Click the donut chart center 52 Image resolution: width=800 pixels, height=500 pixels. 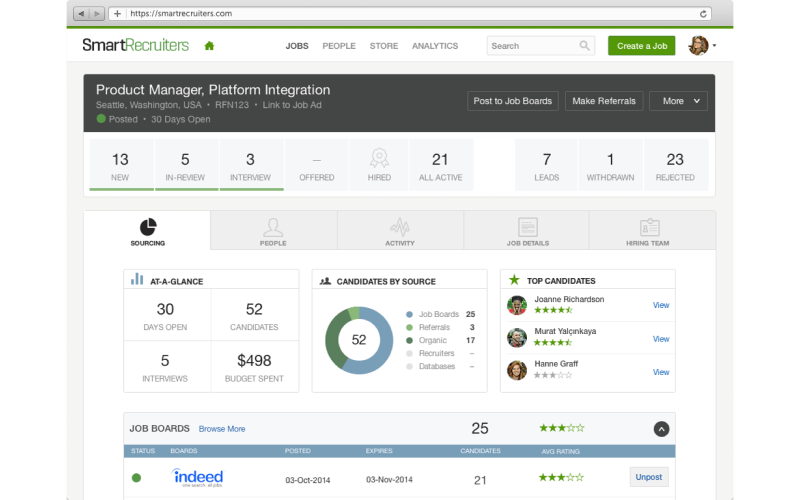pos(359,340)
